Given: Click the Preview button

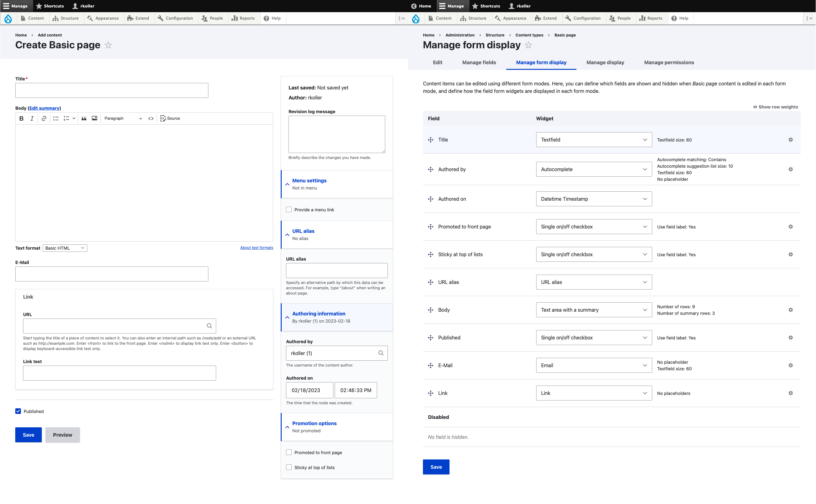Looking at the screenshot, I should [x=62, y=435].
